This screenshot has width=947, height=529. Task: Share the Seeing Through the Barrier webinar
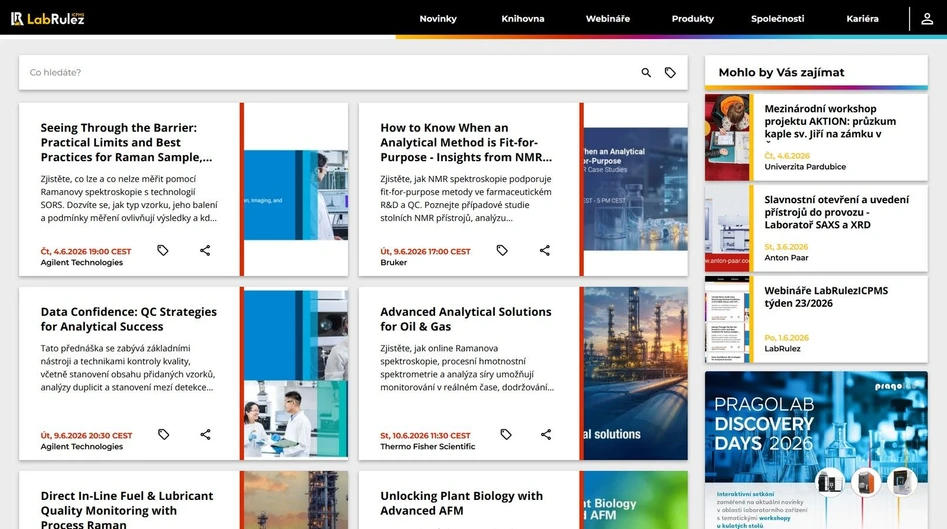coord(205,250)
